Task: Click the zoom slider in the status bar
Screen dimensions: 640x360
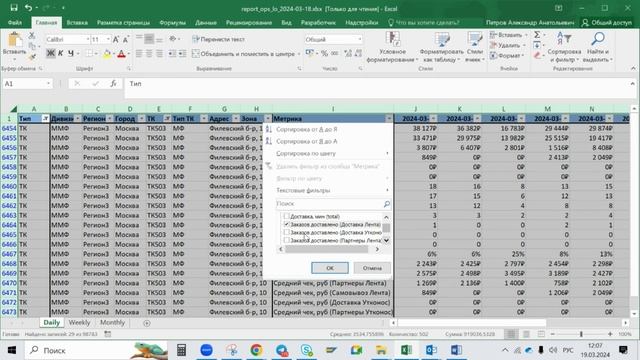Action: (x=581, y=334)
